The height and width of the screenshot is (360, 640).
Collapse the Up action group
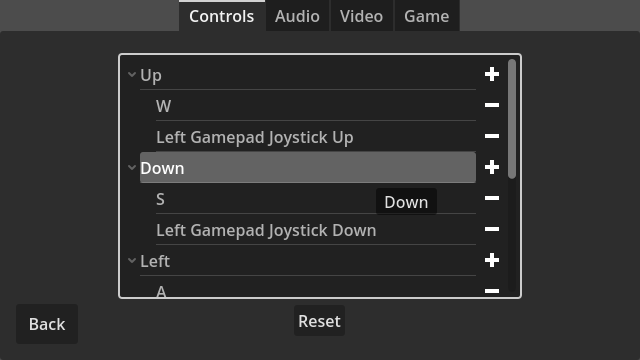(132, 75)
